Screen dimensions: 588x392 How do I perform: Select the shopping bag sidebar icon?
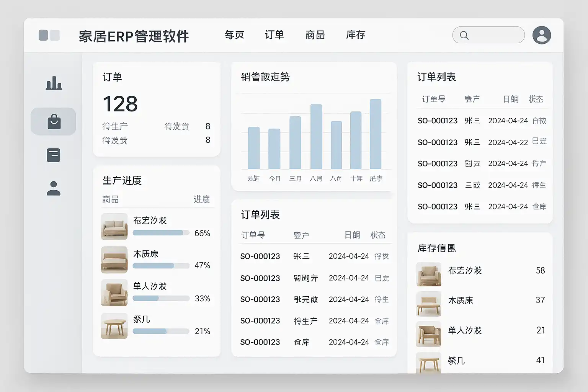click(x=54, y=122)
